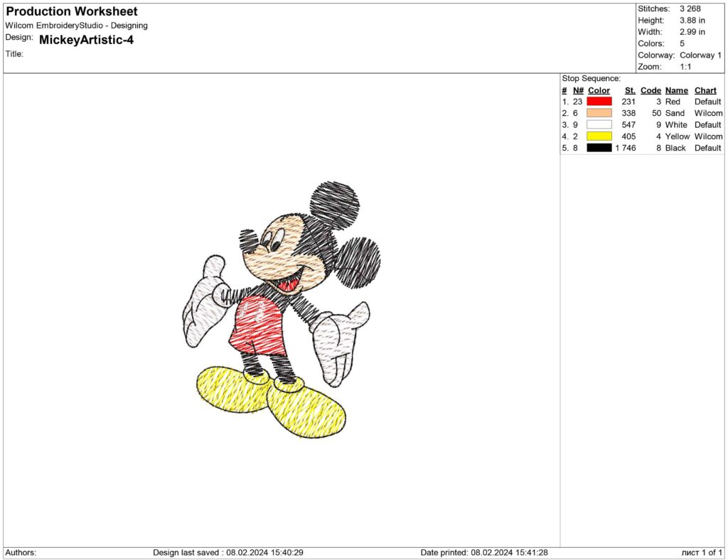Image resolution: width=728 pixels, height=560 pixels.
Task: Click the total Stitches value 3 268
Action: tap(690, 9)
